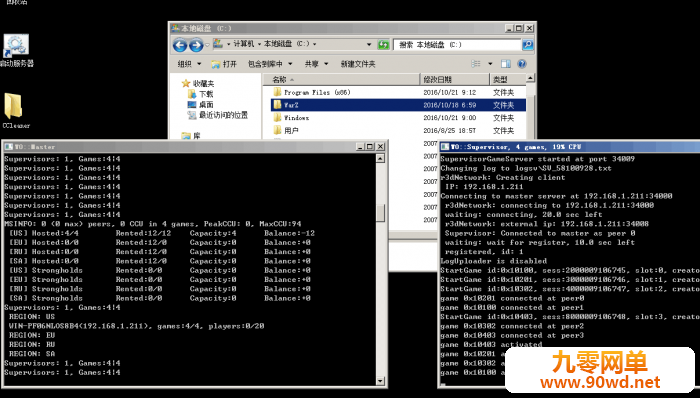Click the SupervisorGameServer started line
Image resolution: width=700 pixels, height=398 pixels.
coord(538,158)
